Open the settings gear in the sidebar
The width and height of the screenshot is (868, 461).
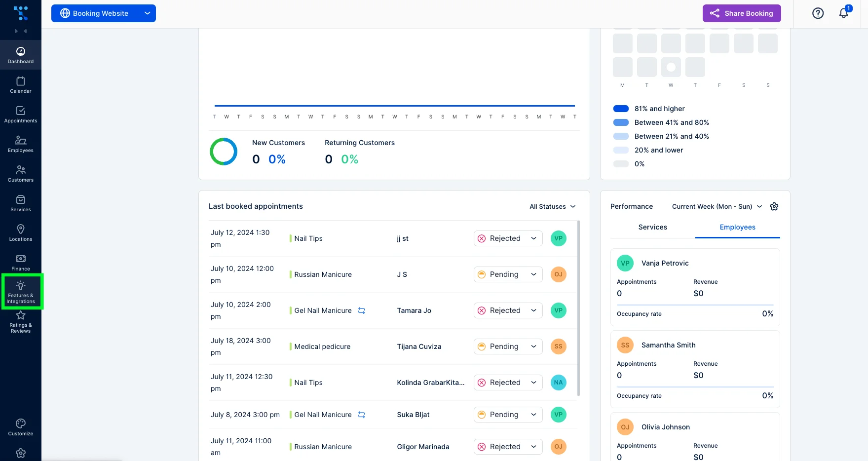tap(21, 453)
